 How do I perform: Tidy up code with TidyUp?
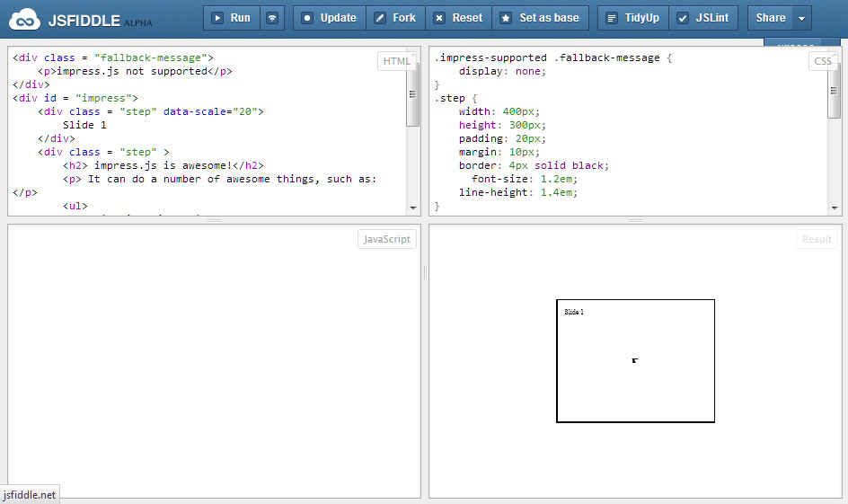click(633, 18)
